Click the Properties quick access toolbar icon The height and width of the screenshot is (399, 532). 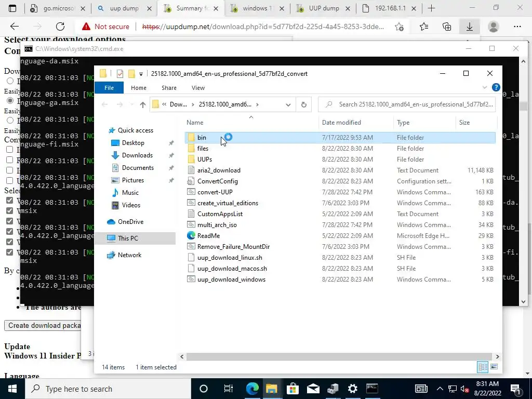[x=119, y=74]
